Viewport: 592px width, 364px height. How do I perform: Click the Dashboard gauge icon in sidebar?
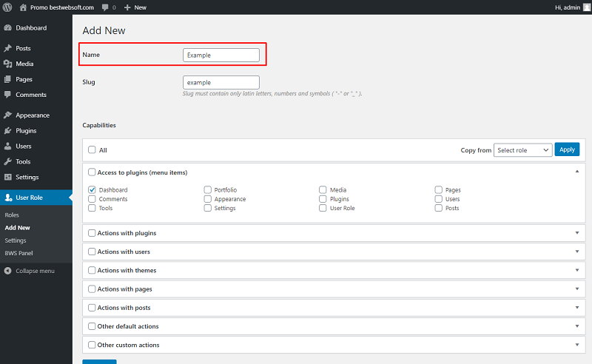coord(7,28)
